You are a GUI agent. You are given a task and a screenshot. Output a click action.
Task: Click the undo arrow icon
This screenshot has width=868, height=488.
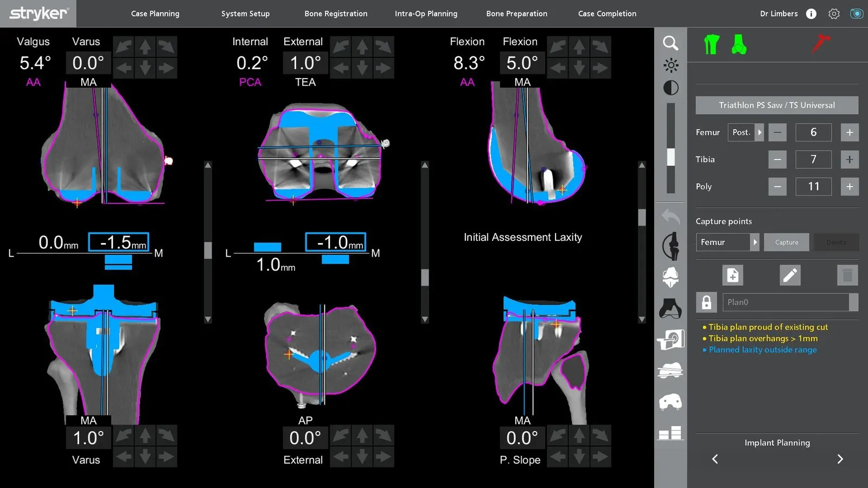pyautogui.click(x=671, y=217)
